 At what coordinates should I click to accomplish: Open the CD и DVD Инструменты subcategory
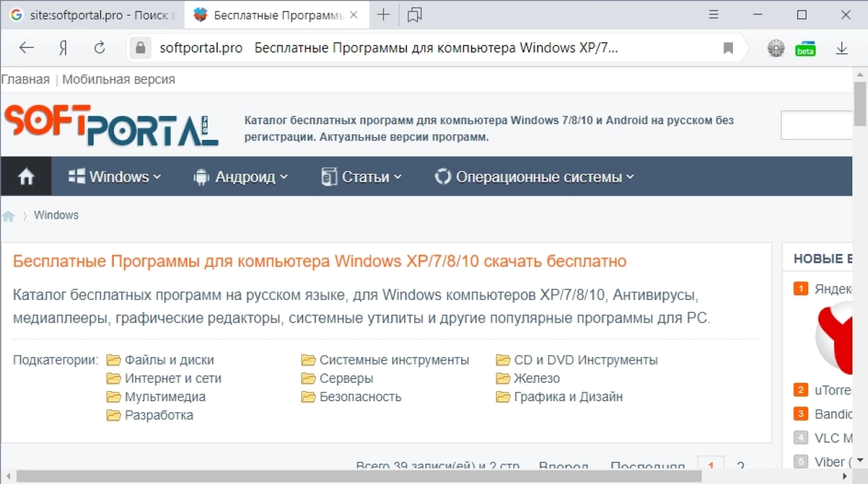[586, 360]
